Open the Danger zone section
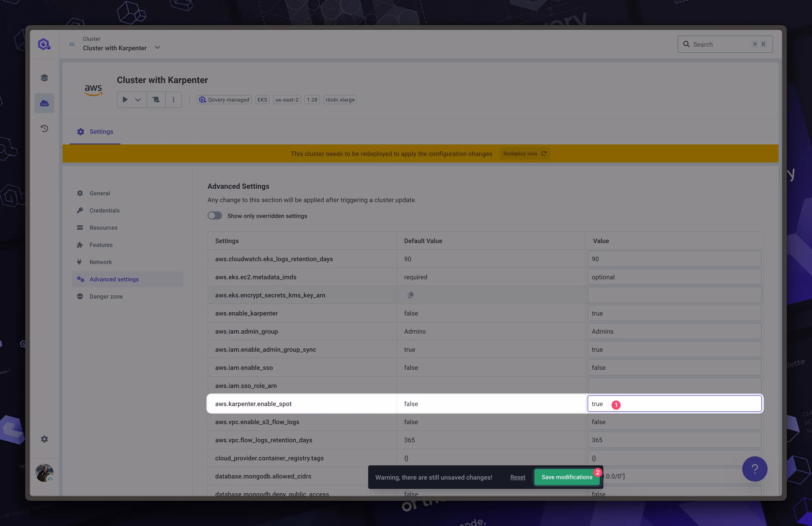Image resolution: width=812 pixels, height=526 pixels. [x=106, y=296]
